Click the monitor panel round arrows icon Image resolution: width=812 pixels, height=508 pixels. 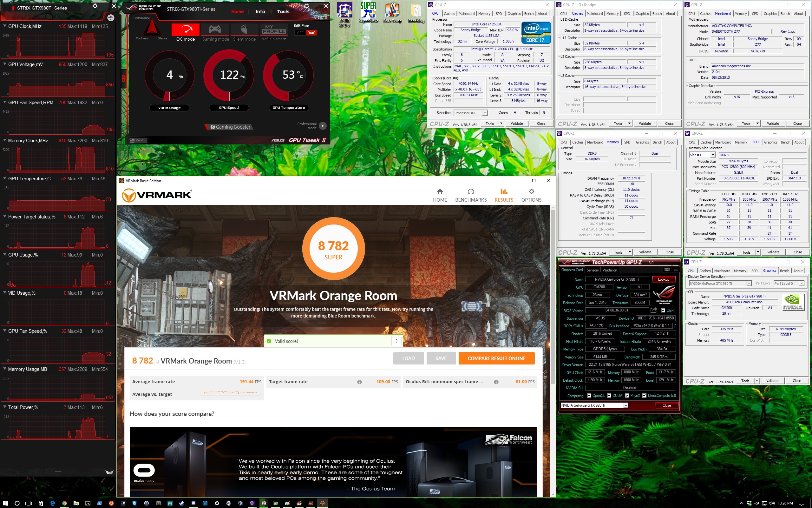click(110, 17)
